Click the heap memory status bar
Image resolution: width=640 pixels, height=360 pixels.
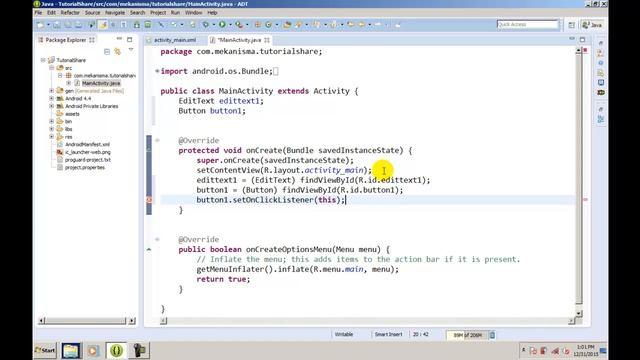coord(467,335)
